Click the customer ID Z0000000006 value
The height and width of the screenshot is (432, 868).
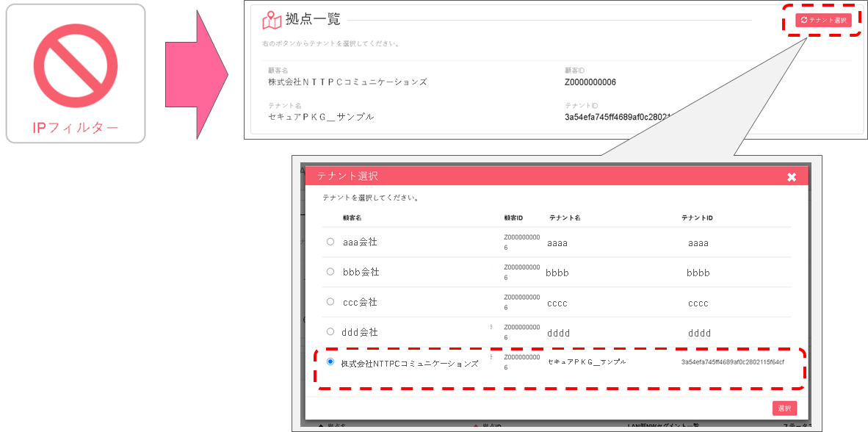(590, 82)
